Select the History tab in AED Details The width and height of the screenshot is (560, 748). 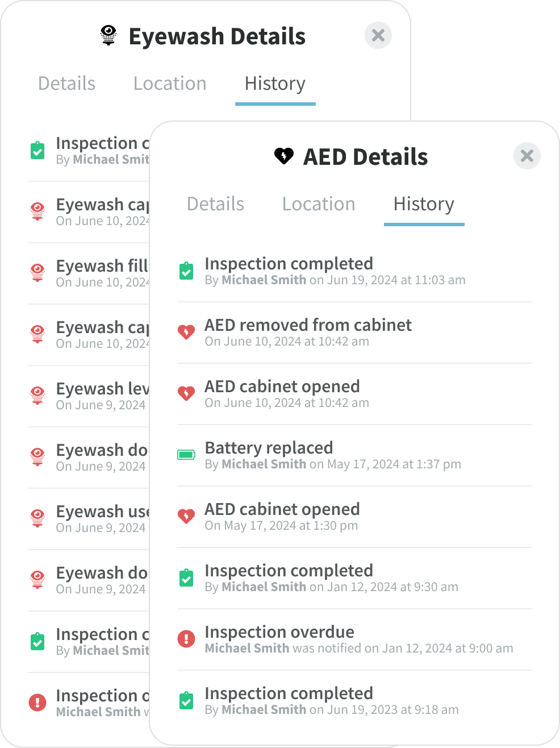click(424, 204)
